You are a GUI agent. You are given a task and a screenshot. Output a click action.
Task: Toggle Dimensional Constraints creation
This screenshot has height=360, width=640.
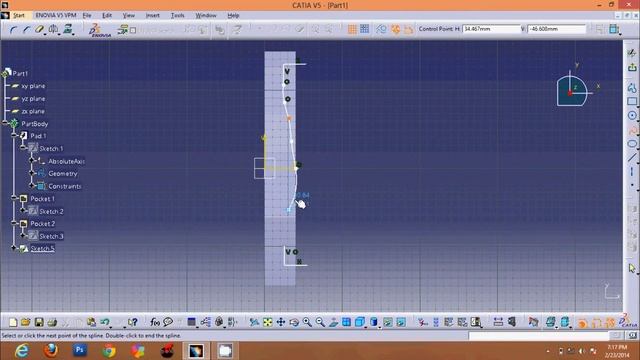pos(408,29)
